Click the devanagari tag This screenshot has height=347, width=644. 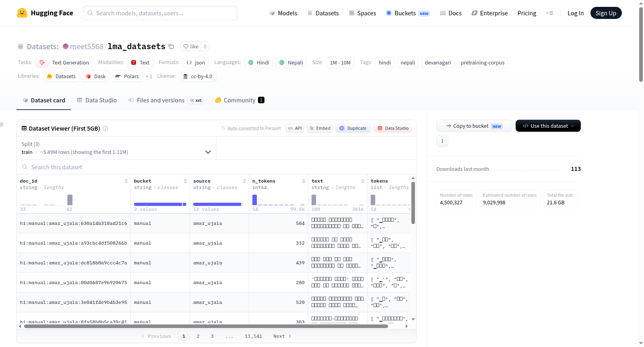click(x=438, y=62)
